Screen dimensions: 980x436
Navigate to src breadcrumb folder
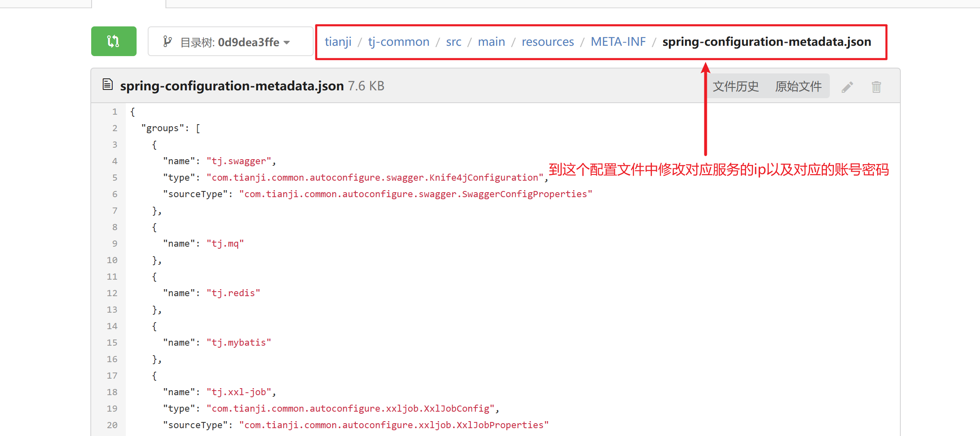(453, 42)
